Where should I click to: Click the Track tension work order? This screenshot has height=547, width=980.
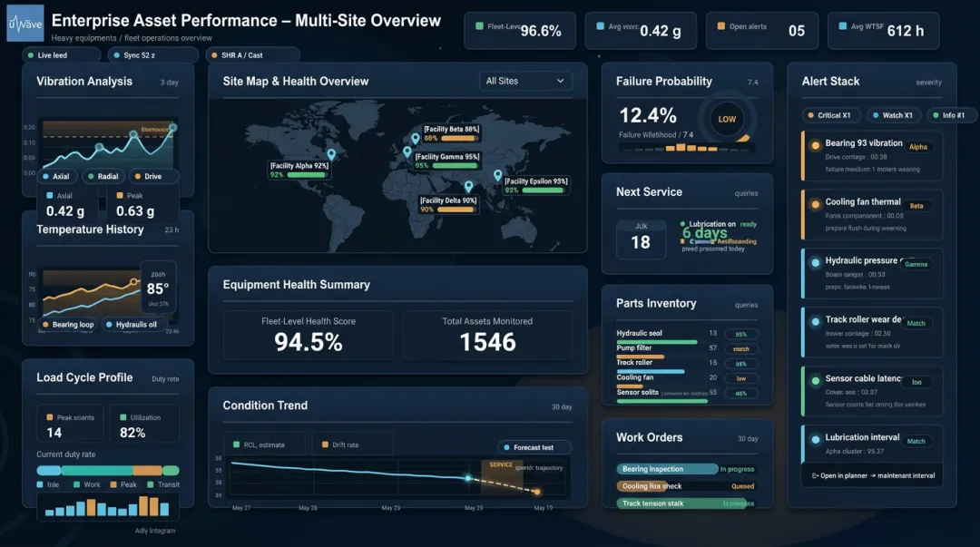(685, 503)
